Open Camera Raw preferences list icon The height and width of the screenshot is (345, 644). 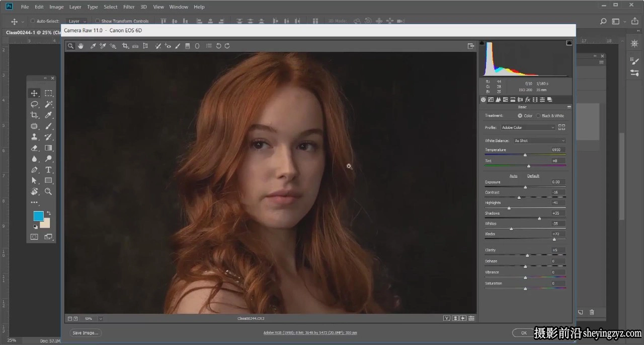[x=209, y=46]
